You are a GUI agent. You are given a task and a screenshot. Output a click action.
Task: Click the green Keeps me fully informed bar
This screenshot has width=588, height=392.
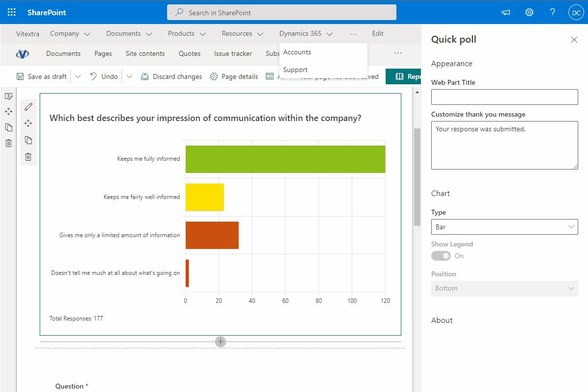pos(285,159)
